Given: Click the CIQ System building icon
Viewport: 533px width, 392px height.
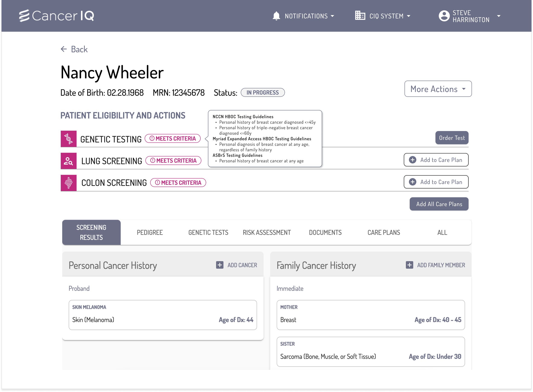Looking at the screenshot, I should 360,16.
